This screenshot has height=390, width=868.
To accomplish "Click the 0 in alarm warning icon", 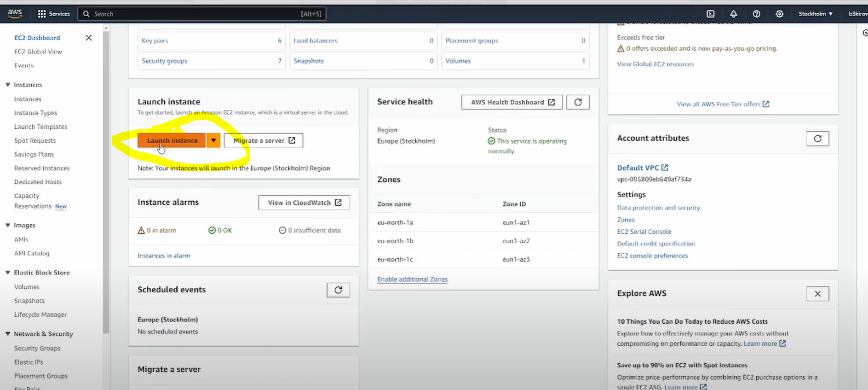I will (x=141, y=230).
